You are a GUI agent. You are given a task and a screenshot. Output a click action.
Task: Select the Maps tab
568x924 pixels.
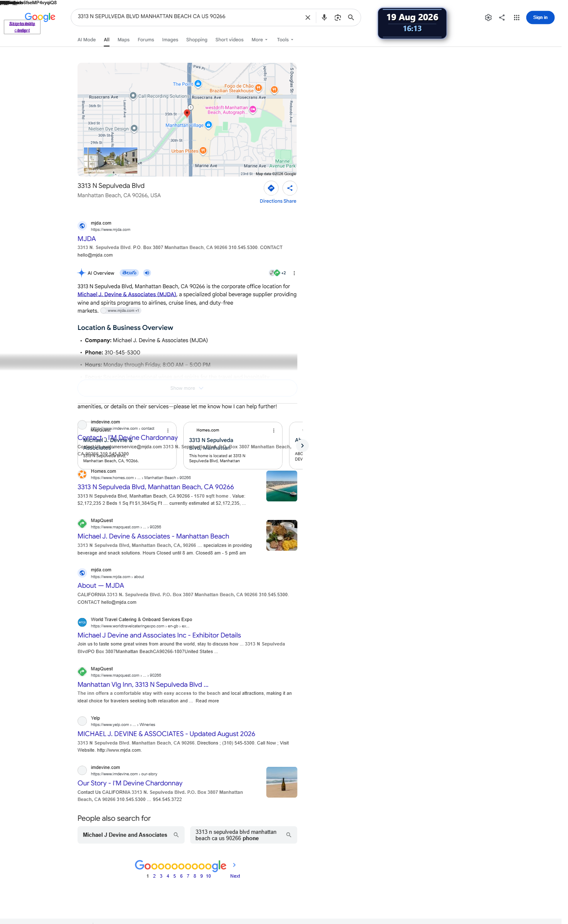[x=123, y=40]
